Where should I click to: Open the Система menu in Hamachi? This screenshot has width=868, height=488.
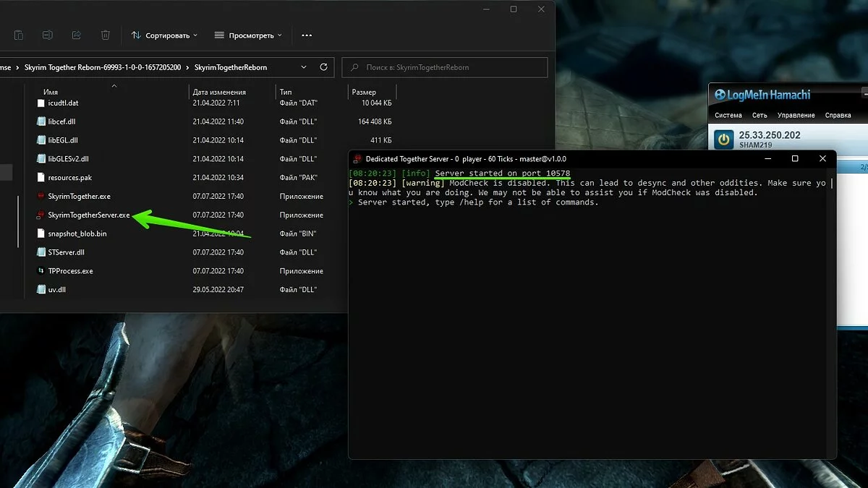tap(728, 115)
